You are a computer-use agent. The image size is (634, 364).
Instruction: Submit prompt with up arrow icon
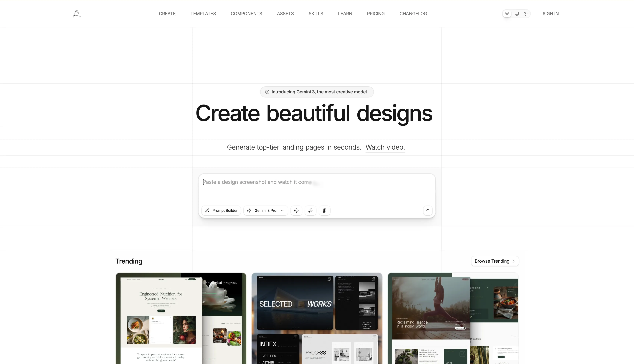click(428, 210)
